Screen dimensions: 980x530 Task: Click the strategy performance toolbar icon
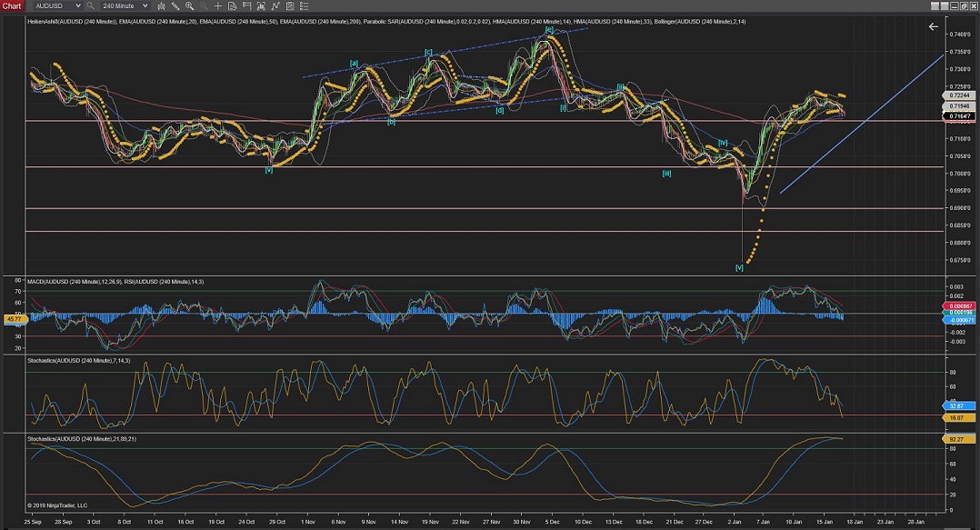[x=261, y=5]
